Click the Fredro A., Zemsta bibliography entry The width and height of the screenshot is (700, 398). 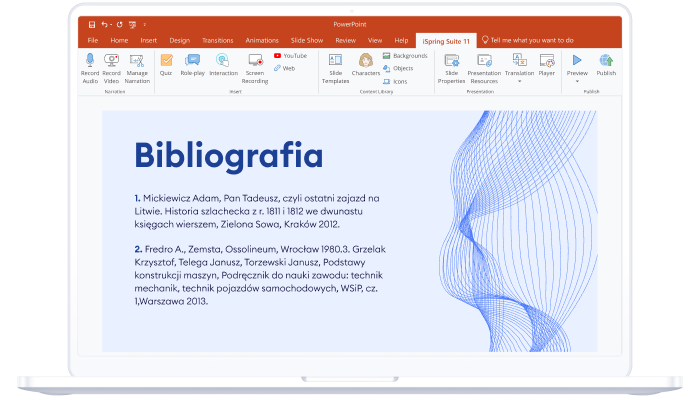[260, 275]
